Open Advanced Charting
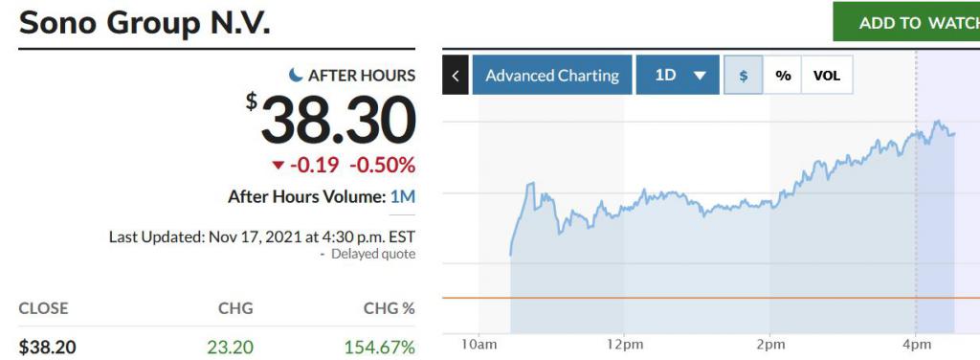 (x=552, y=75)
